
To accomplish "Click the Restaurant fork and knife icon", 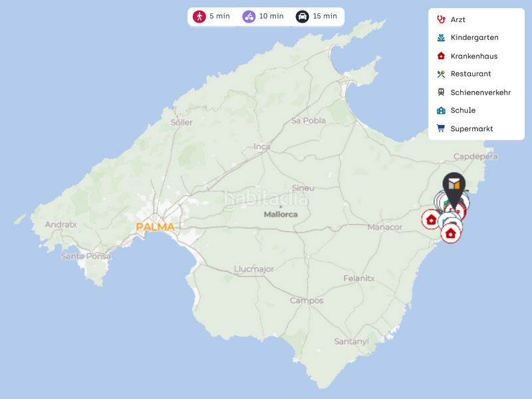I will coord(441,74).
